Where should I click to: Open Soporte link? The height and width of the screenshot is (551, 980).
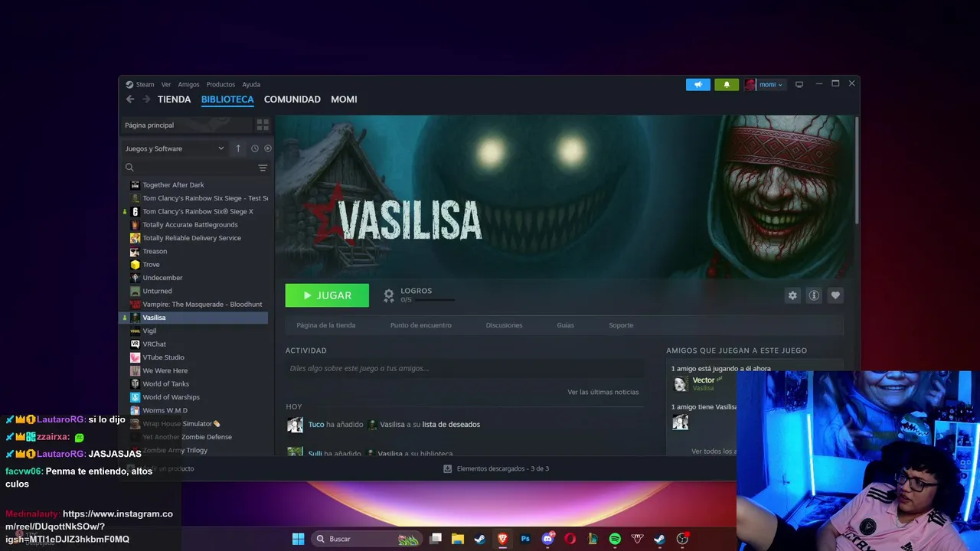(621, 325)
